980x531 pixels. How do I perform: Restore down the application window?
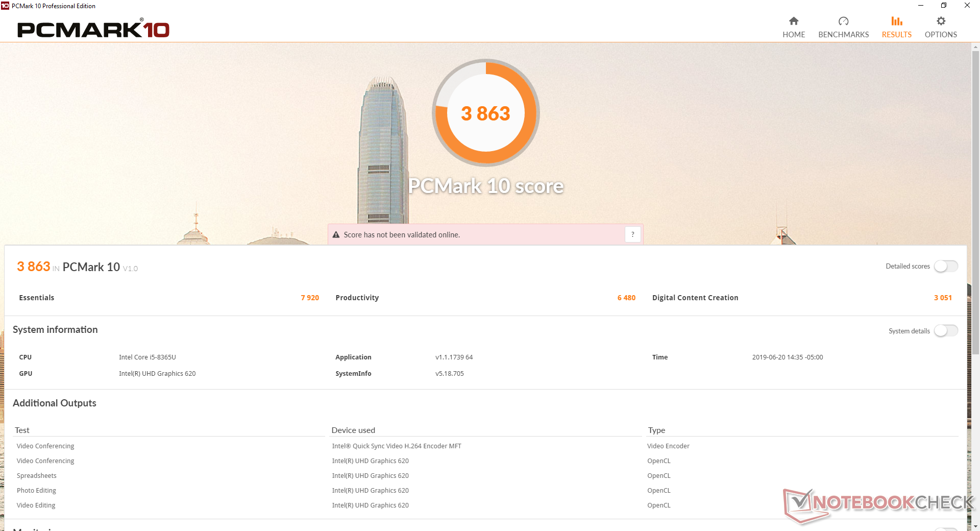tap(944, 6)
